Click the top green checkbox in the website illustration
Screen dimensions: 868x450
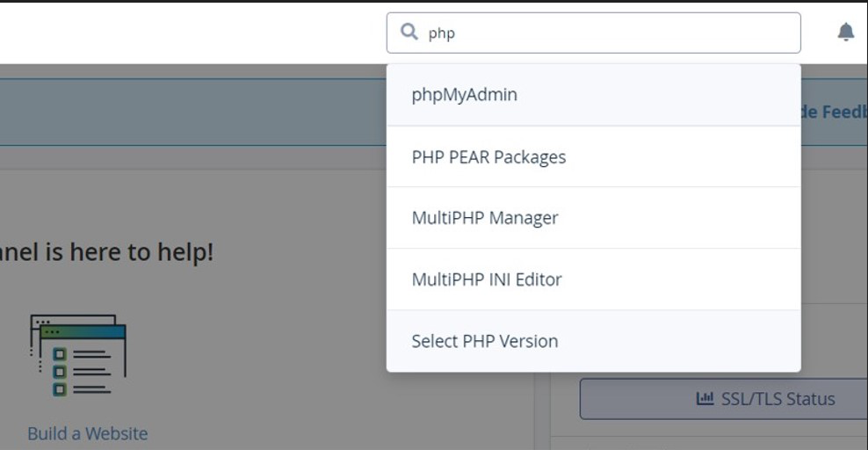[x=60, y=353]
